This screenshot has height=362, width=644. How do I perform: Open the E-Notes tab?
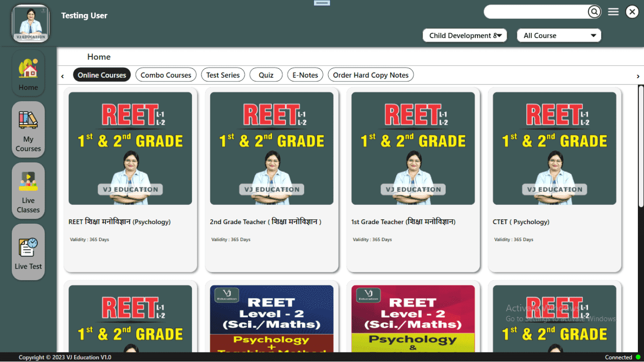305,75
